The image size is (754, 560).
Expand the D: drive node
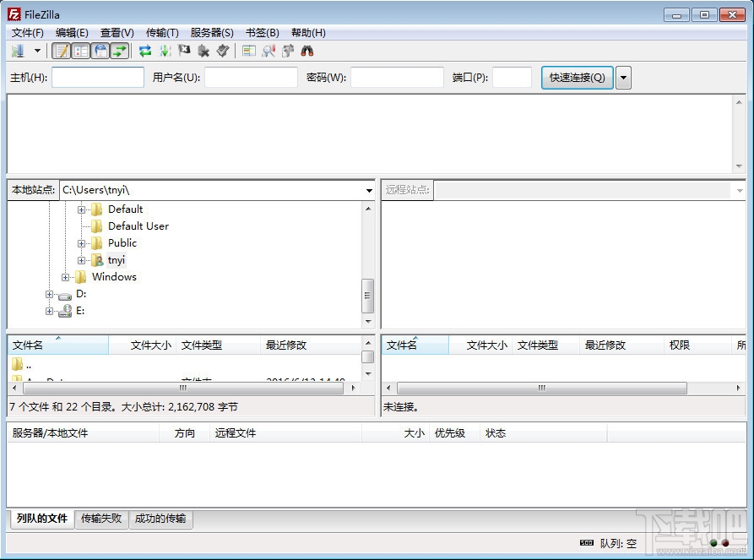coord(49,294)
